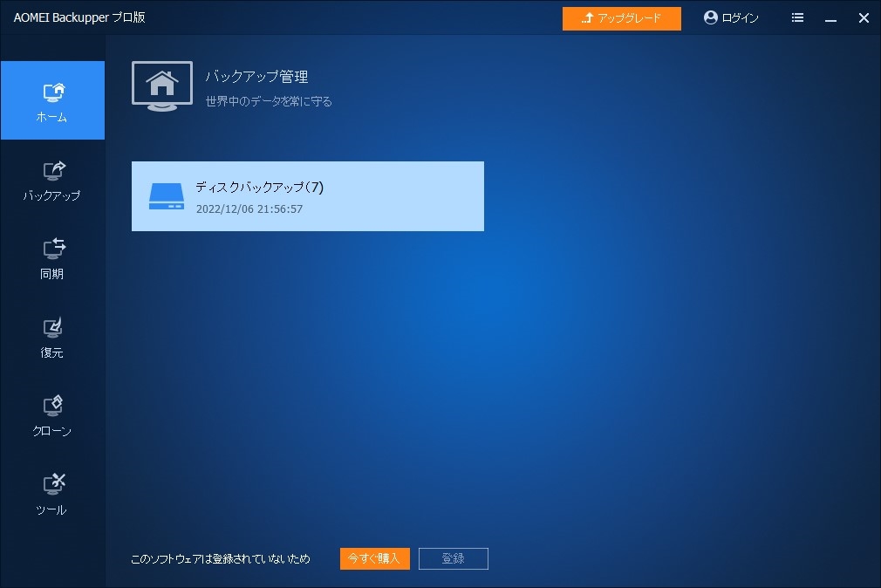Go to the 同期 (Sync) section
The height and width of the screenshot is (588, 881).
(x=52, y=258)
